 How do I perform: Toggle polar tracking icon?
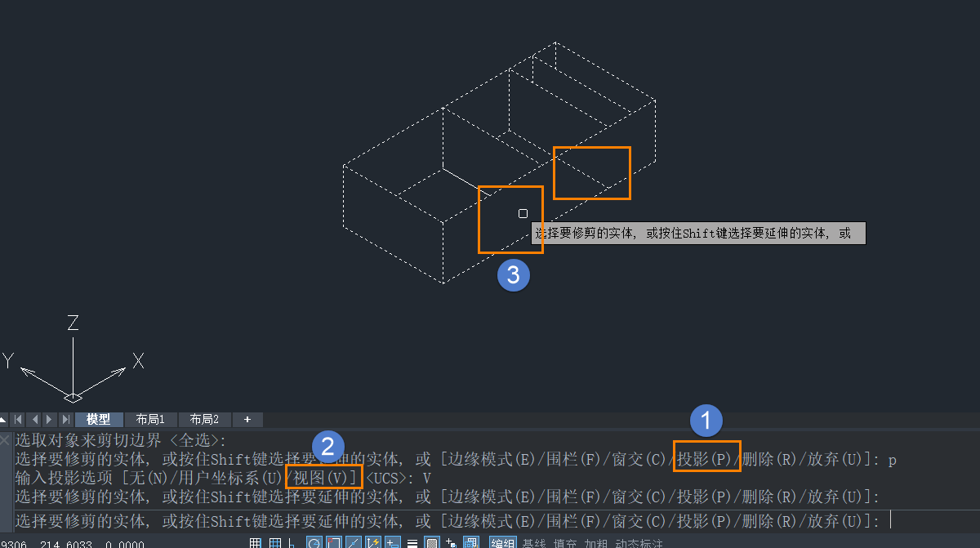click(x=314, y=543)
